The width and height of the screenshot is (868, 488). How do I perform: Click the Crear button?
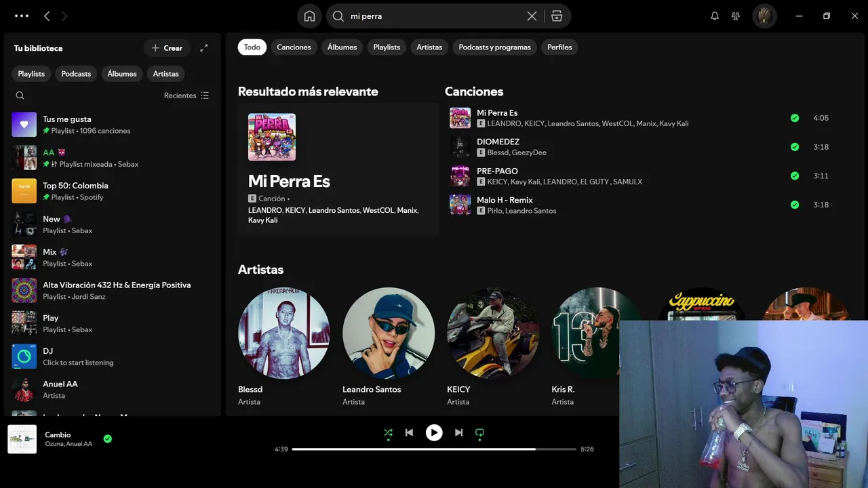coord(167,48)
